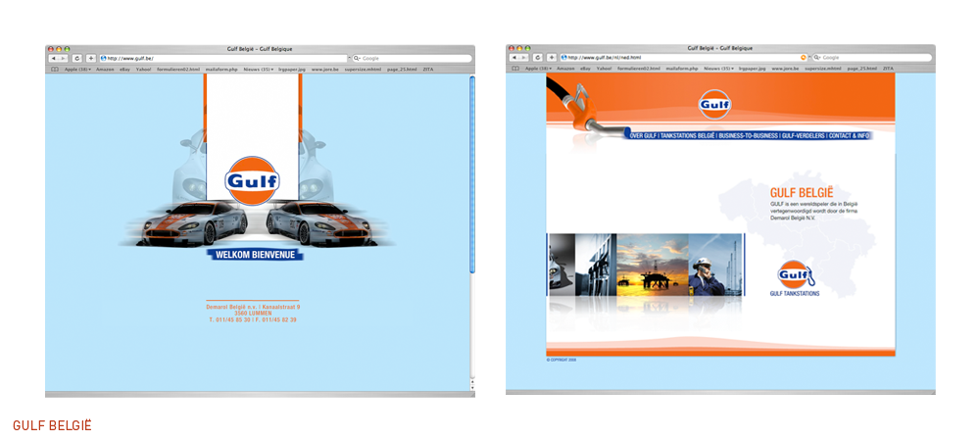Image resolution: width=980 pixels, height=441 pixels.
Task: Click the Demarol België n.v. address text
Action: 253,313
